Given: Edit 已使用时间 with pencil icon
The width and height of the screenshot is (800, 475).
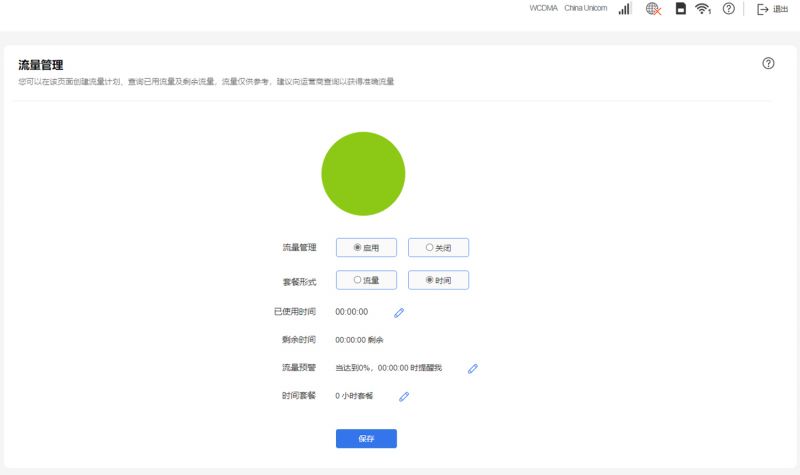Looking at the screenshot, I should [399, 313].
